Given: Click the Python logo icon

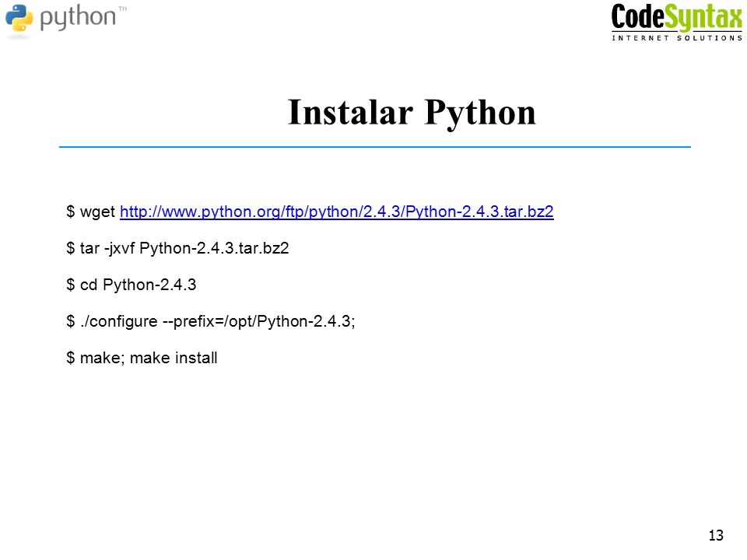Looking at the screenshot, I should click(19, 19).
